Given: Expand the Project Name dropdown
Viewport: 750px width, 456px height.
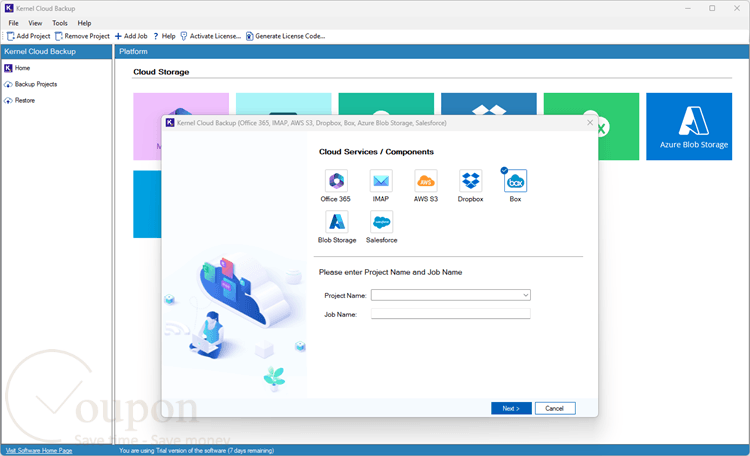Looking at the screenshot, I should coord(525,295).
